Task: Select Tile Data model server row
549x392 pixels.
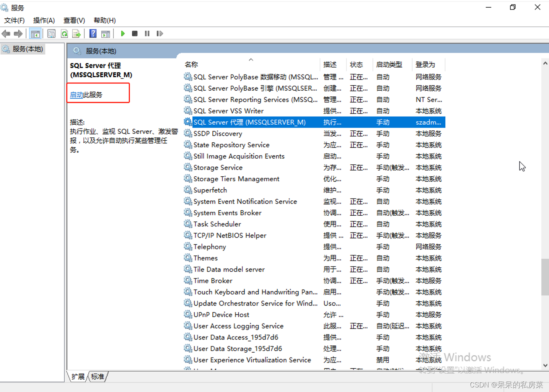Action: (x=314, y=269)
